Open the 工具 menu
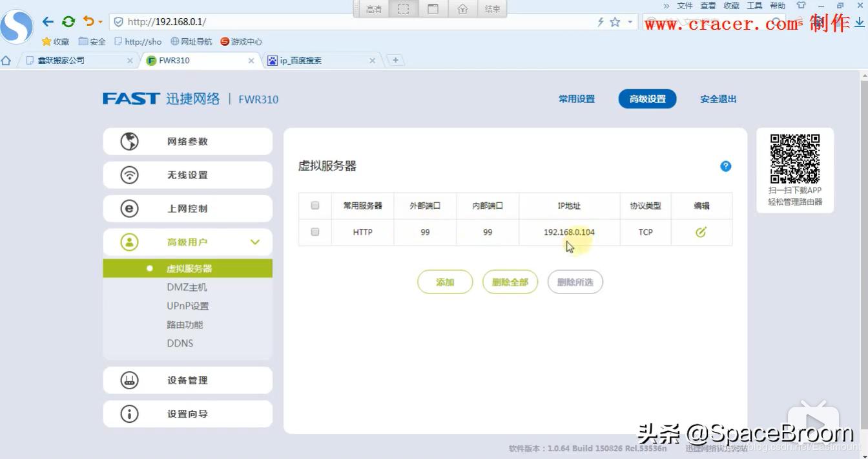868x459 pixels. (x=754, y=5)
